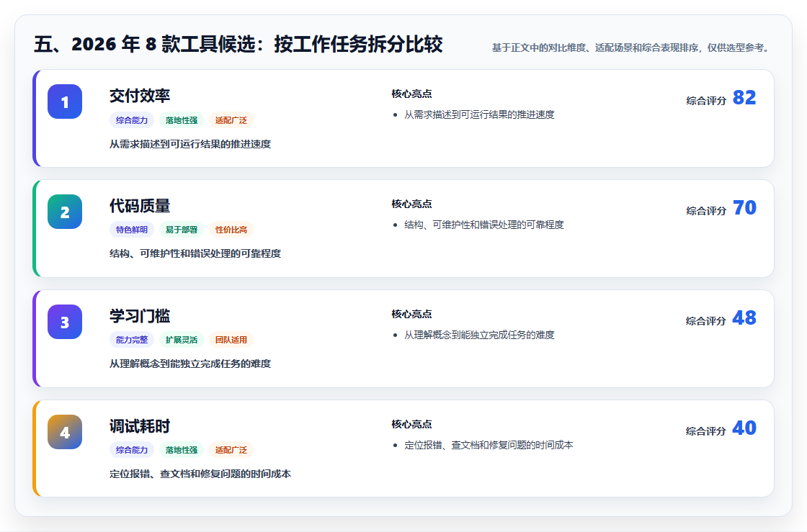Click bullet point under 交付效率 核心亮点
Viewport: 807px width, 532px height.
click(x=479, y=114)
